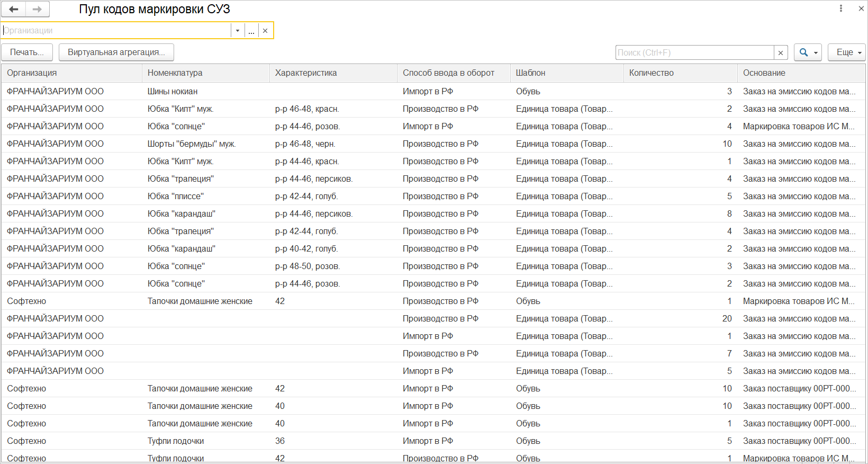Viewport: 868px width, 464px height.
Task: Click the magnifier search button
Action: coord(808,52)
